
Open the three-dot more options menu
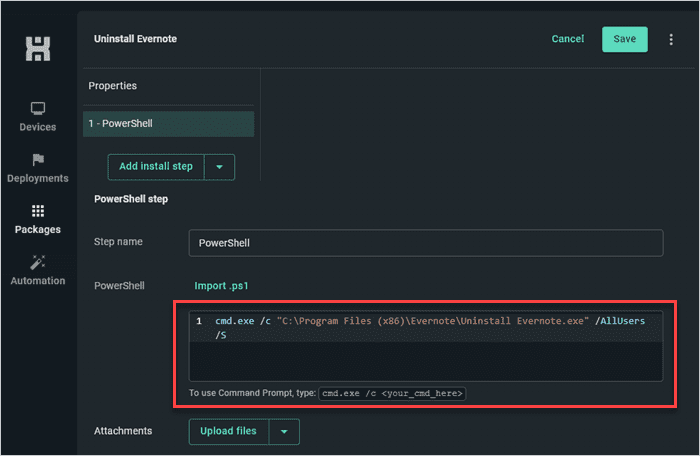671,39
